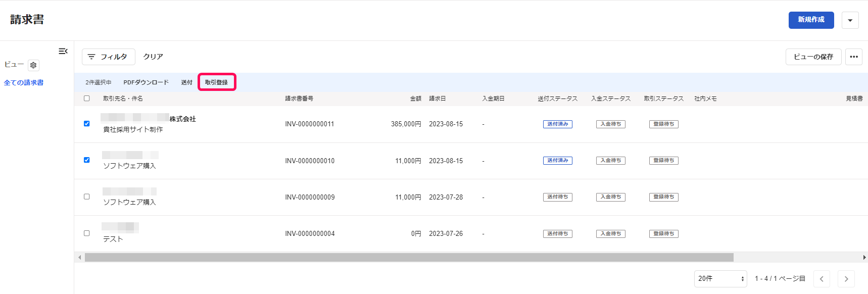Open the フィルタ filter button
The width and height of the screenshot is (868, 294).
pyautogui.click(x=108, y=57)
